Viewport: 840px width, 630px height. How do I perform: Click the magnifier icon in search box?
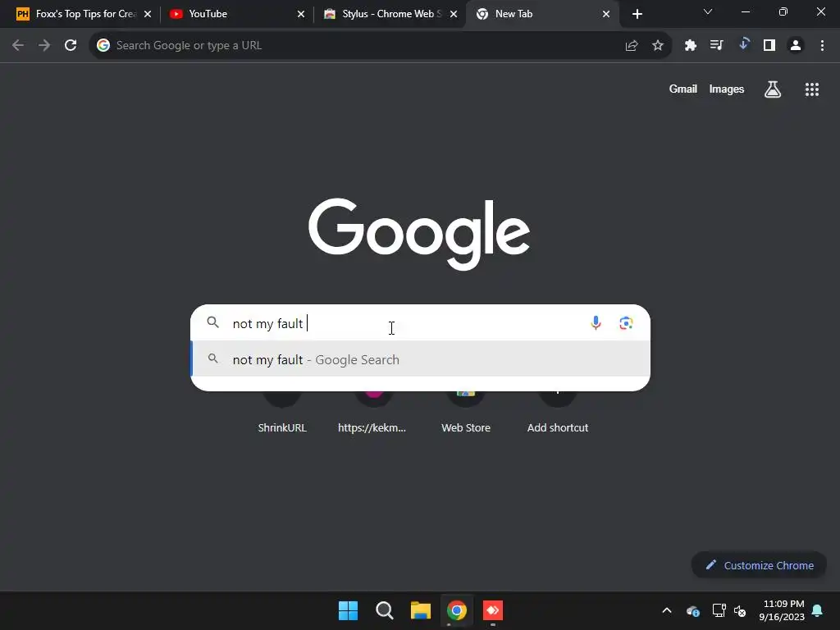(213, 322)
